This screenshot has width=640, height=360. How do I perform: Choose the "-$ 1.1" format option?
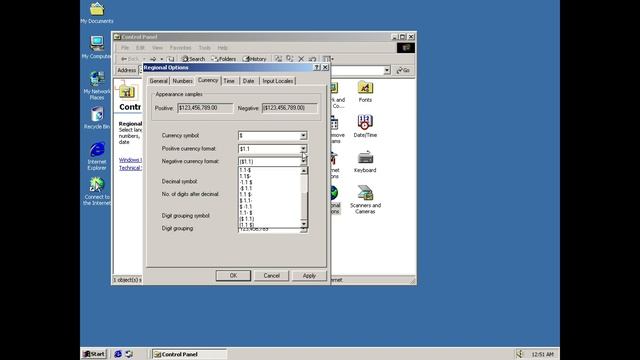pyautogui.click(x=246, y=188)
